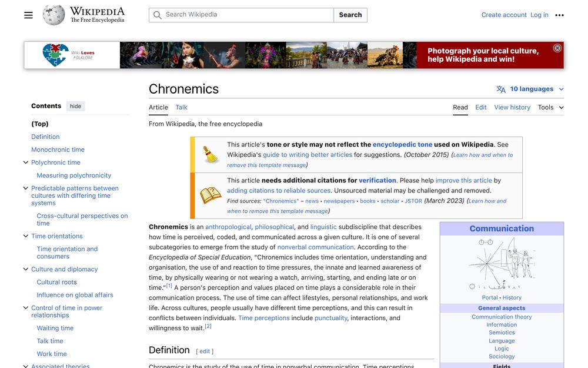Viewport: 588px width, 368px height.
Task: Toggle the Associated theories chevron
Action: (x=25, y=366)
